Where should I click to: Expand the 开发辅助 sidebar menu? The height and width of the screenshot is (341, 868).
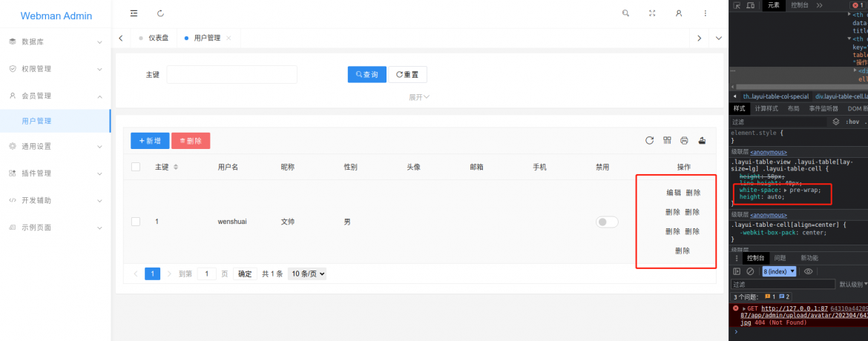[56, 200]
